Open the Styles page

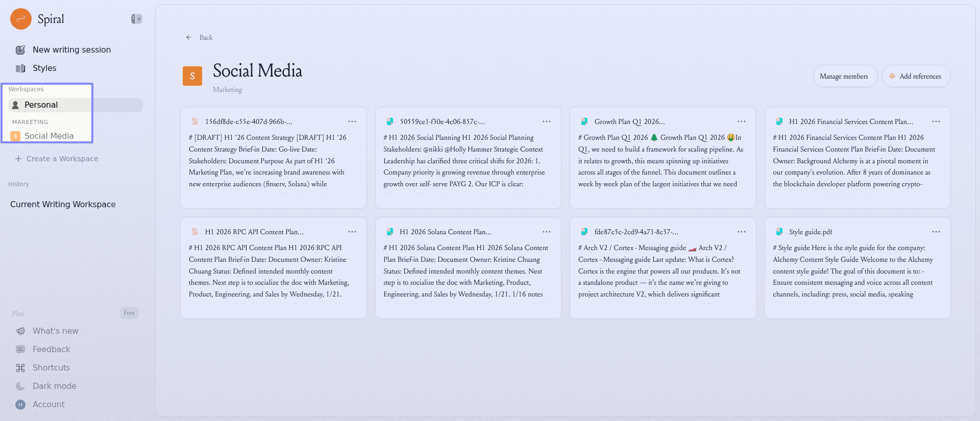click(x=44, y=68)
